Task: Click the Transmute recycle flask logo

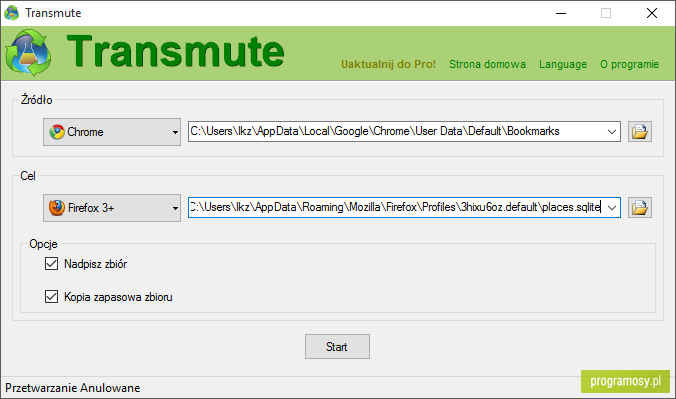Action: [x=28, y=53]
